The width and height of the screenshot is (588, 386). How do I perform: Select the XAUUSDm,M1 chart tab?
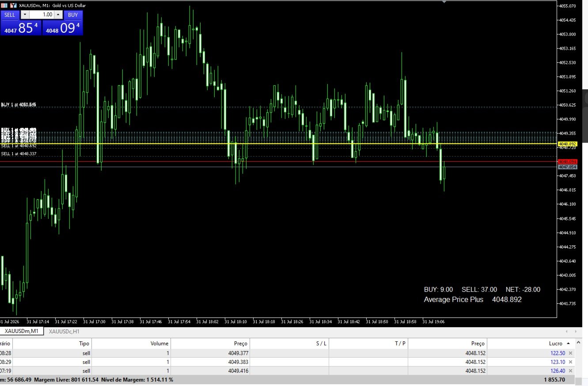coord(22,331)
